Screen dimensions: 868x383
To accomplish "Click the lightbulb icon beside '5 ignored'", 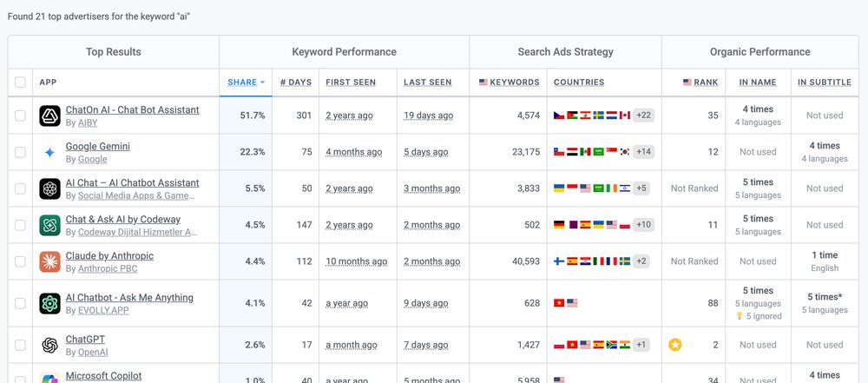I will pyautogui.click(x=739, y=316).
